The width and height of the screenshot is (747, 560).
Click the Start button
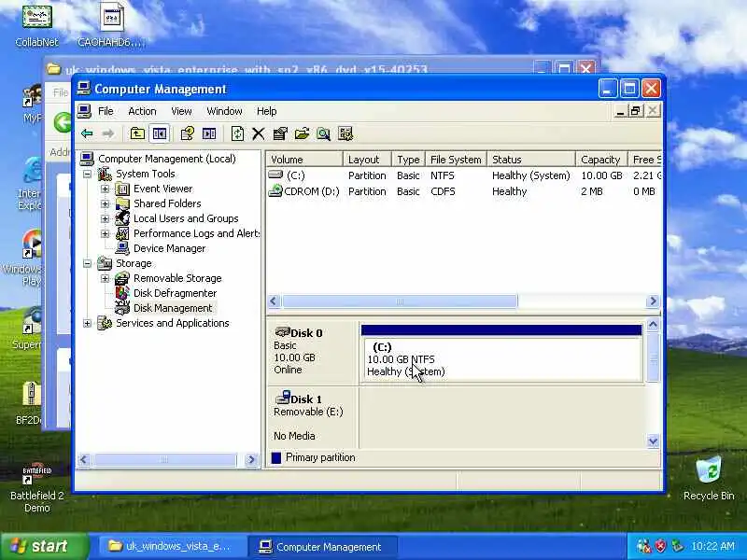click(x=44, y=546)
